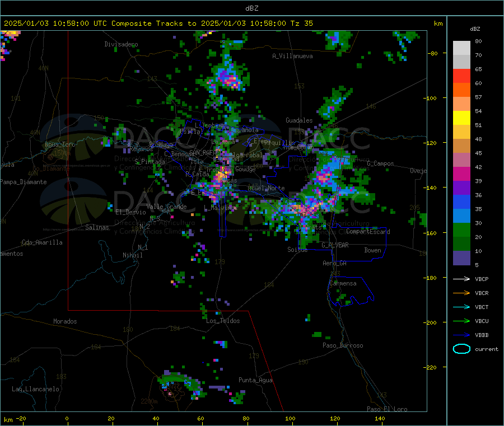Click the 'dBZ' title at window top
Screen dimensions: 504x426
pos(251,8)
